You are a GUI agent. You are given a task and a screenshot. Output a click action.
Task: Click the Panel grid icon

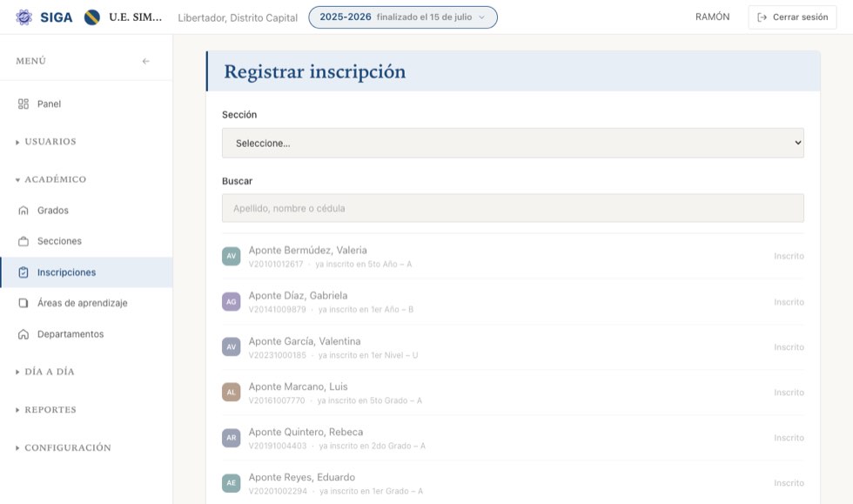click(24, 104)
